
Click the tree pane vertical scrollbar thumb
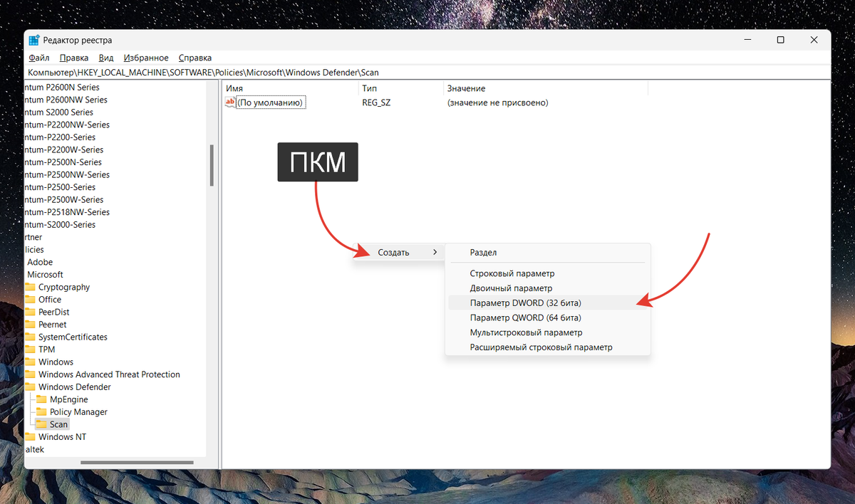click(212, 165)
